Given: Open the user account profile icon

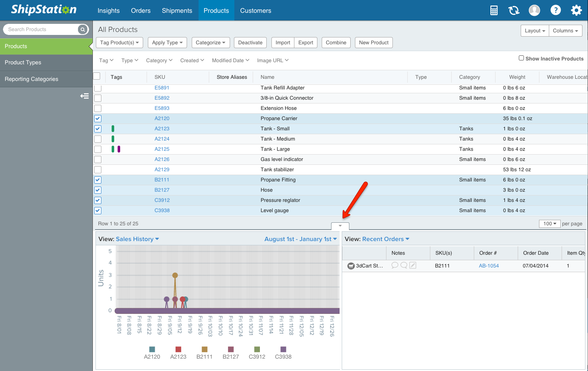Looking at the screenshot, I should tap(534, 11).
